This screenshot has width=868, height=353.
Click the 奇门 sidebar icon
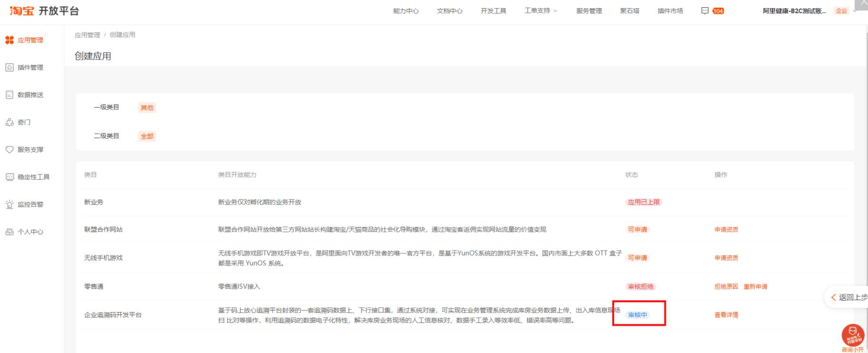10,122
